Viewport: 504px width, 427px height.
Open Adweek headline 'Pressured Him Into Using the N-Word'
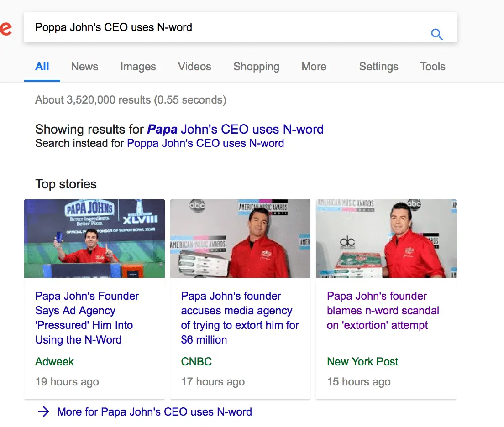click(x=87, y=318)
